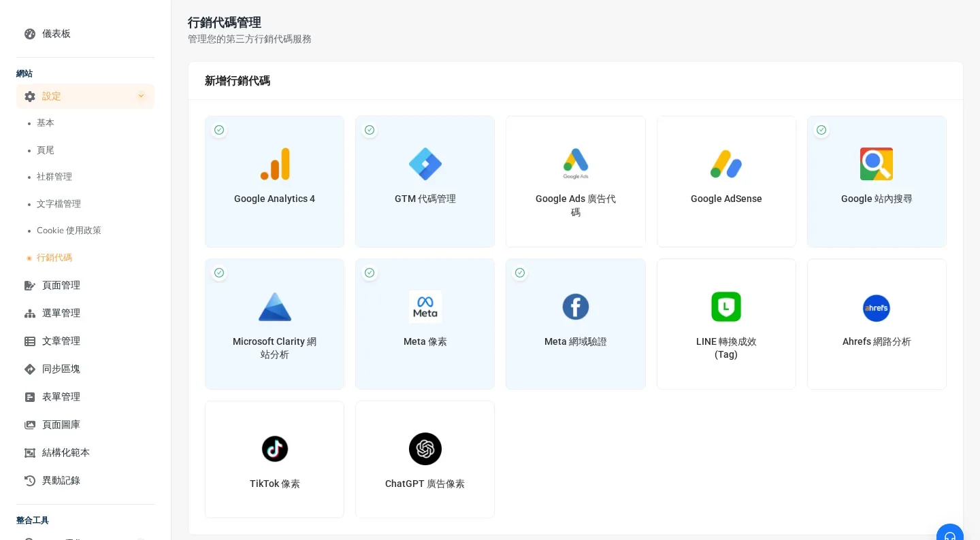
Task: Open the 儀表板 dashboard link
Action: pos(56,34)
